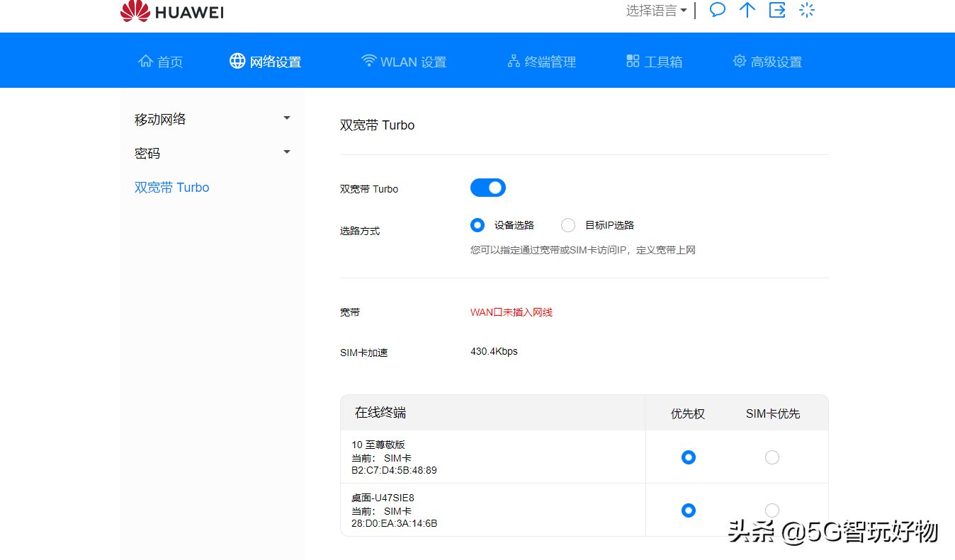Open the 终端管理 tab
The width and height of the screenshot is (955, 560).
(x=542, y=62)
